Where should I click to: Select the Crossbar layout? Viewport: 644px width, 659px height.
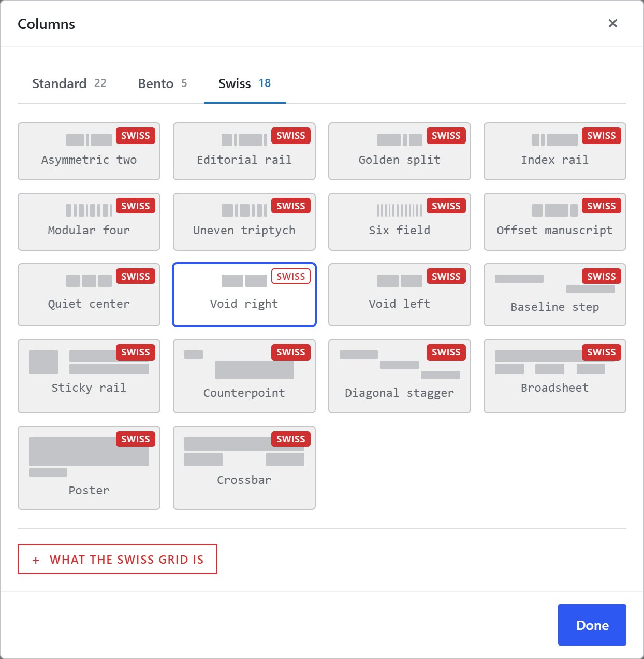click(x=244, y=468)
